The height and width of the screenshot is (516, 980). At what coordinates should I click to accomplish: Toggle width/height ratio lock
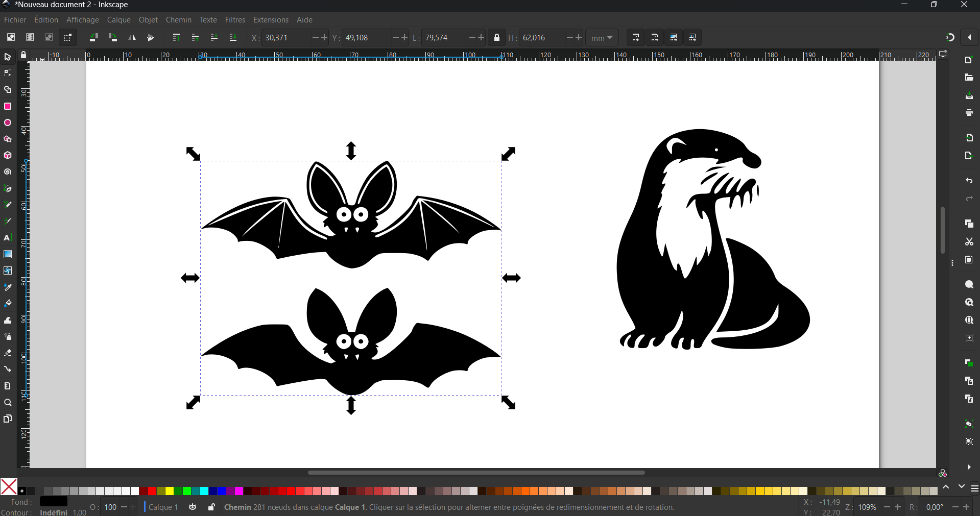point(497,38)
